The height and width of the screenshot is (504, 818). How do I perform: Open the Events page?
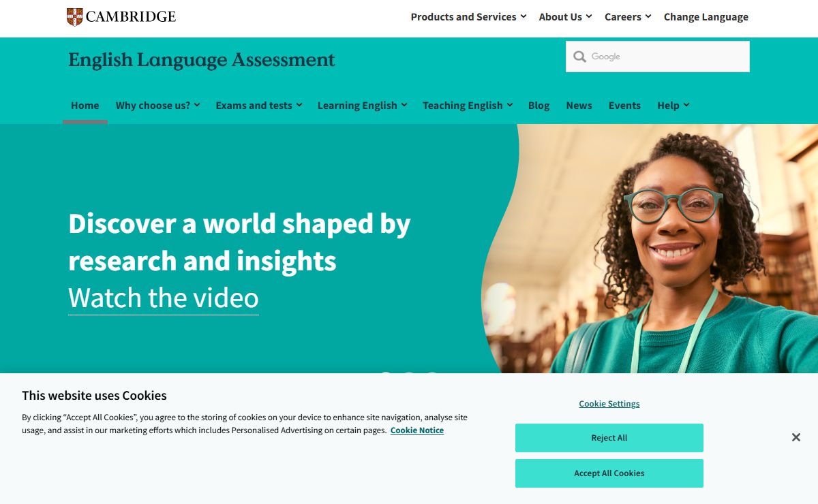(624, 106)
